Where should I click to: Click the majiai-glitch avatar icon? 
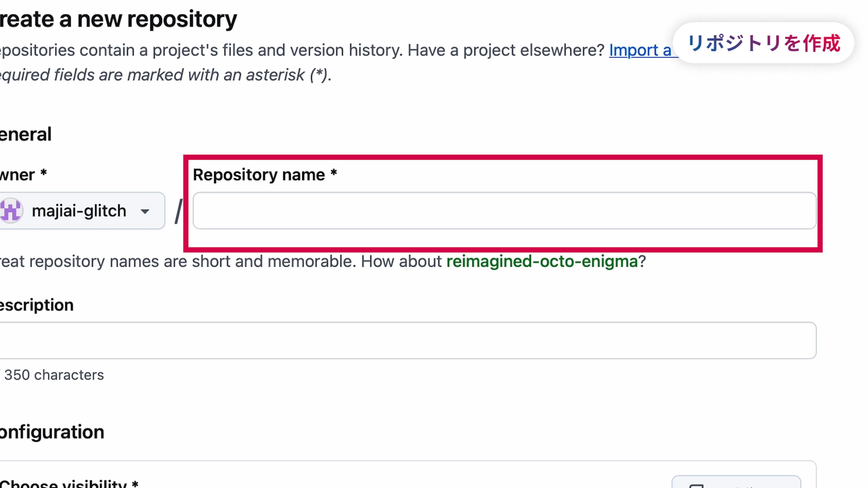pyautogui.click(x=11, y=211)
